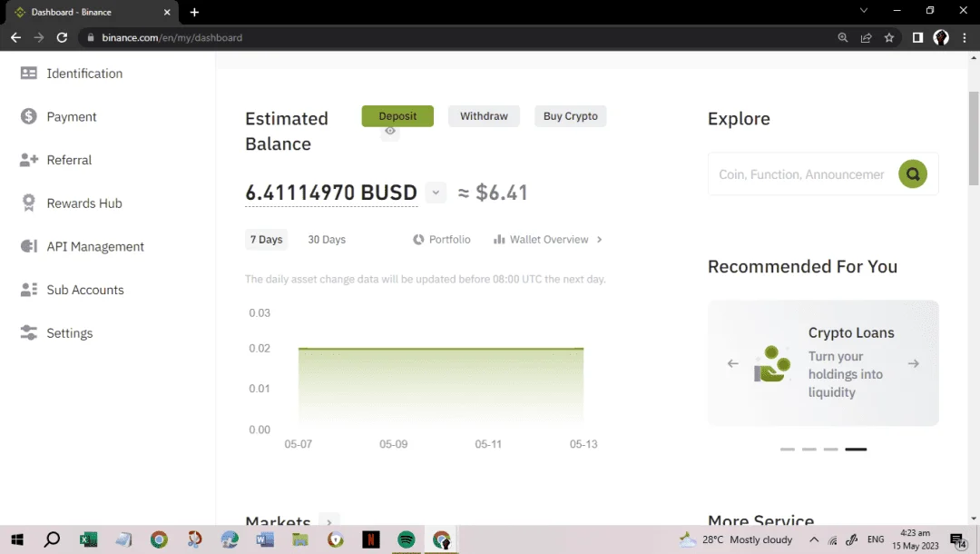Expand the BUSD currency dropdown
Screen dimensions: 980x554
(x=436, y=193)
